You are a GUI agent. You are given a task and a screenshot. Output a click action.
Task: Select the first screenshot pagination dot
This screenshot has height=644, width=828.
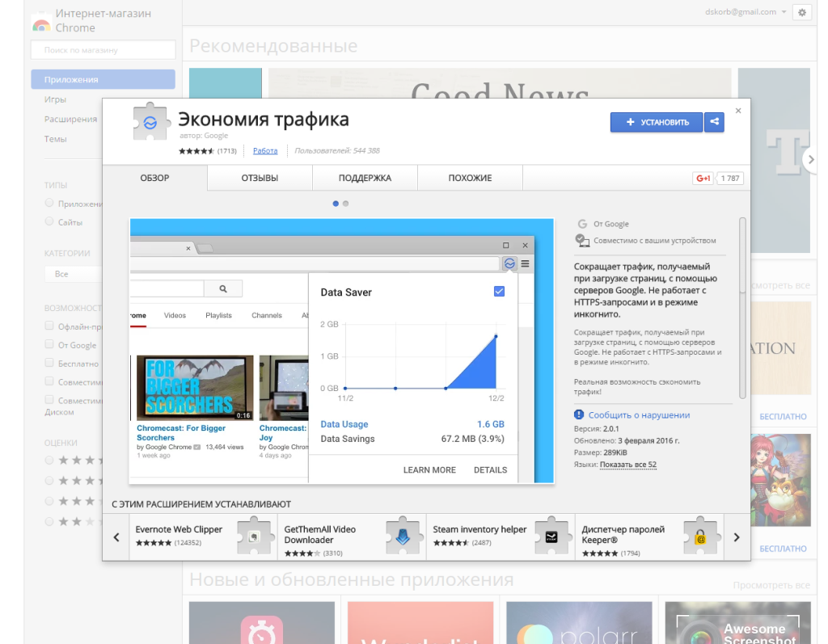pos(336,204)
